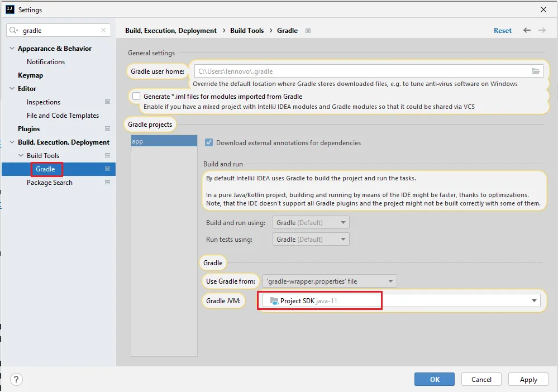The image size is (558, 392).
Task: Open Inspections settings
Action: pyautogui.click(x=44, y=102)
